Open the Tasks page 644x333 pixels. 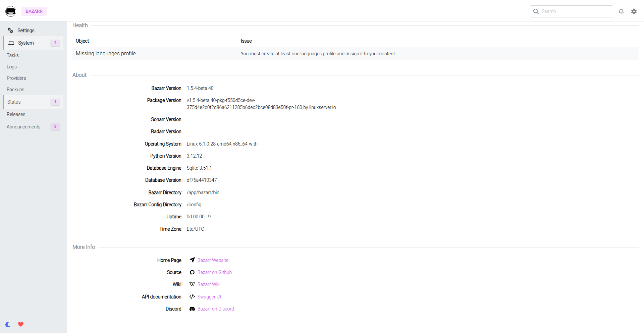(x=13, y=55)
